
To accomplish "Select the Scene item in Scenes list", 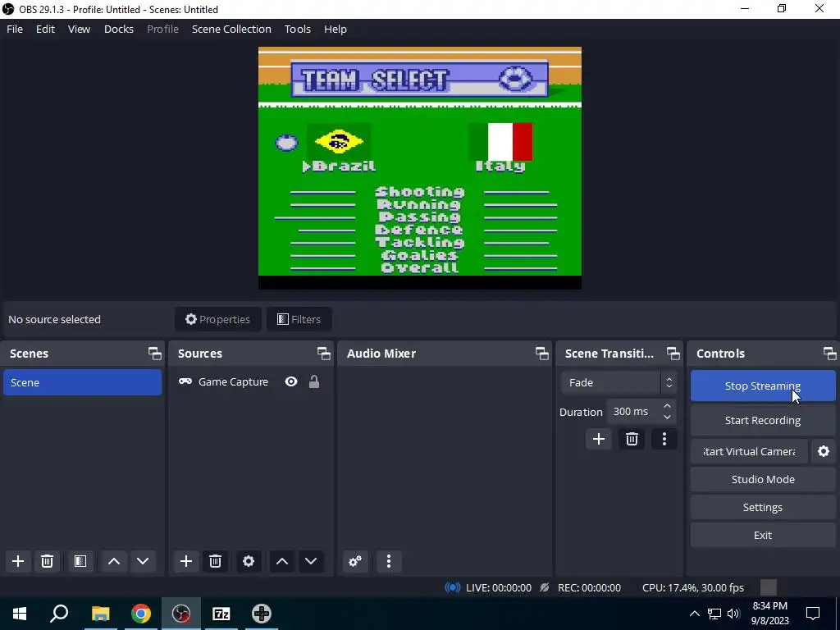I will tap(83, 382).
